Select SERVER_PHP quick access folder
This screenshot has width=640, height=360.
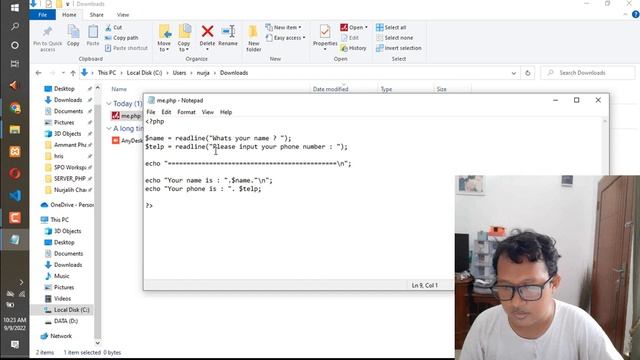pos(68,179)
